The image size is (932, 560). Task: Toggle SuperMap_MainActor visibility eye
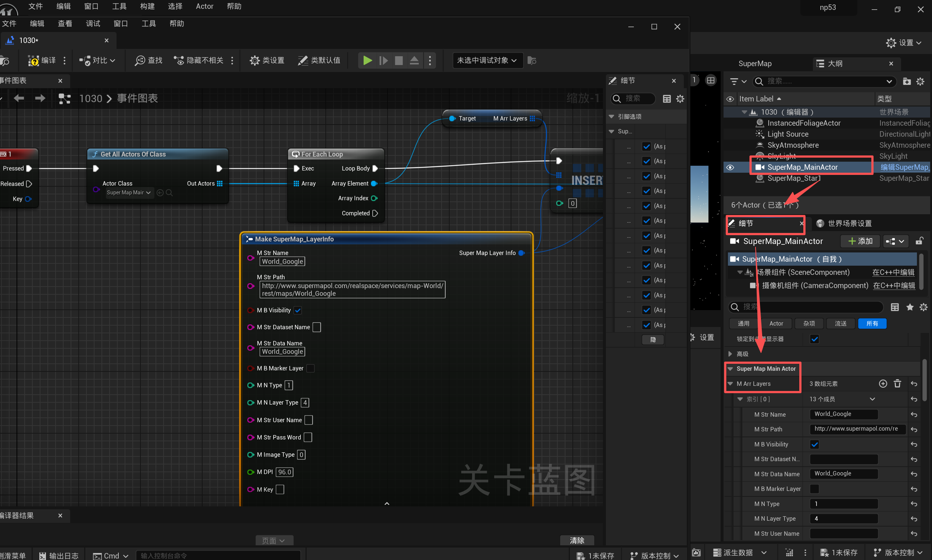pos(730,167)
